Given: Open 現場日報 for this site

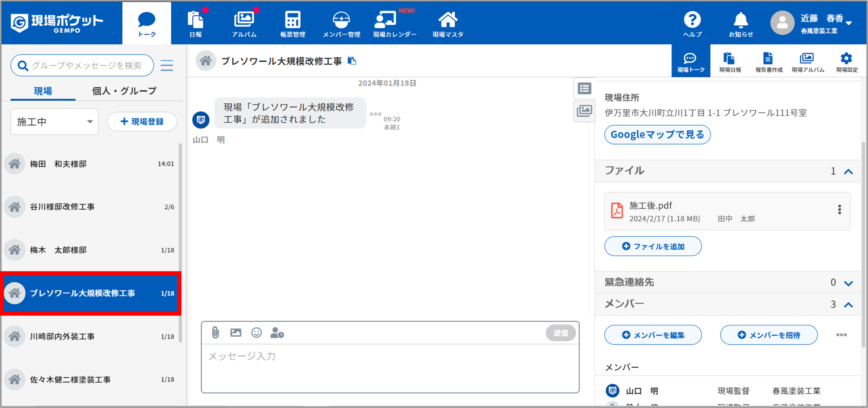Looking at the screenshot, I should pos(730,62).
